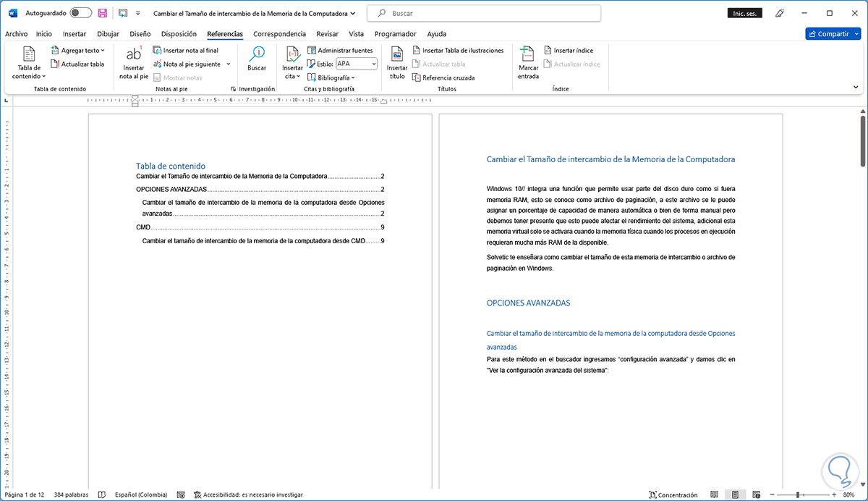Save the document with the disk icon
The width and height of the screenshot is (868, 501).
point(103,13)
